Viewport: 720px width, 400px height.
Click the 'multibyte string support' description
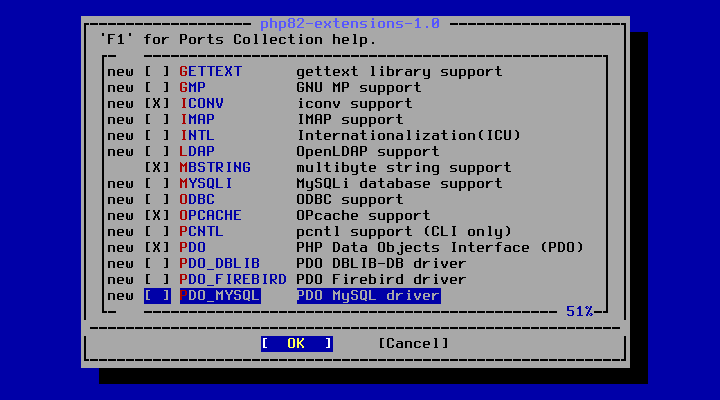point(404,168)
